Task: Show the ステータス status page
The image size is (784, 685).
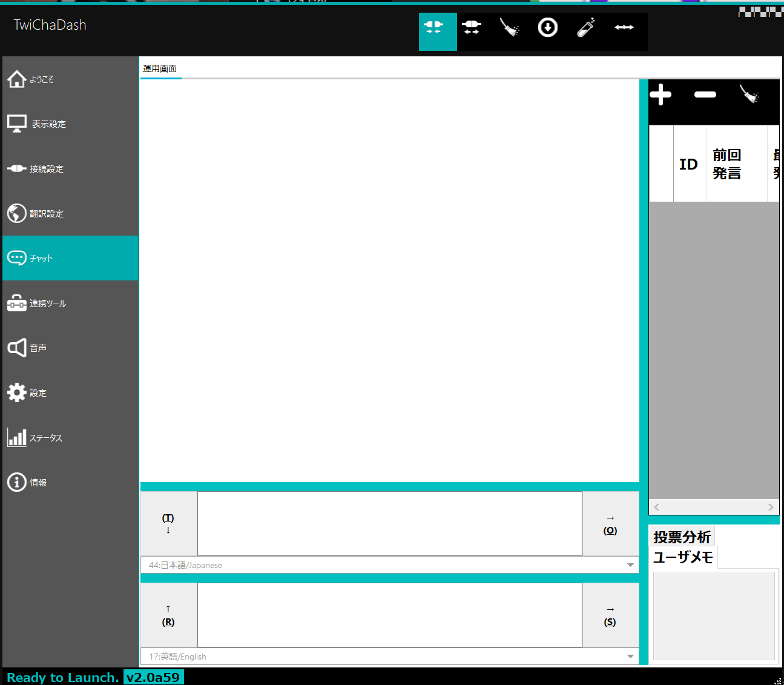Action: click(70, 438)
